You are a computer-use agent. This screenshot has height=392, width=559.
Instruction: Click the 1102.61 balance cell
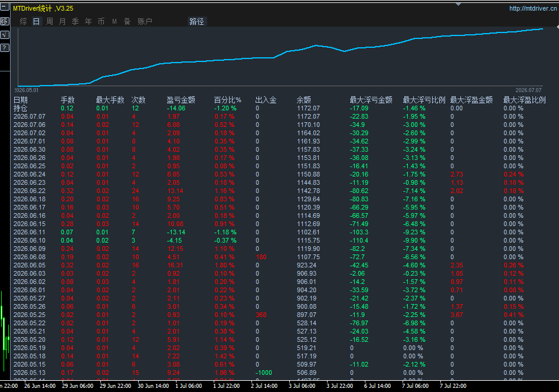tap(308, 232)
